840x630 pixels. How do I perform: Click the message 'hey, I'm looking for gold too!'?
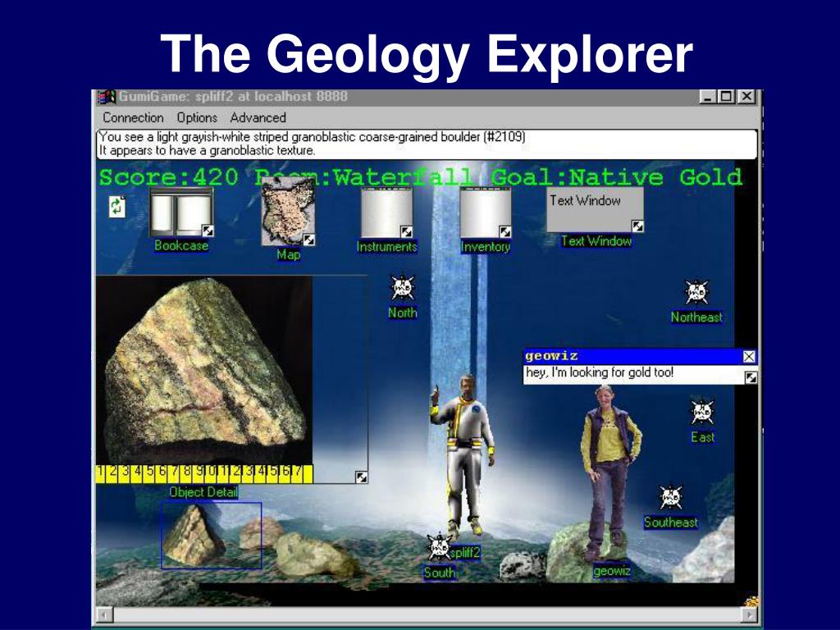[600, 372]
